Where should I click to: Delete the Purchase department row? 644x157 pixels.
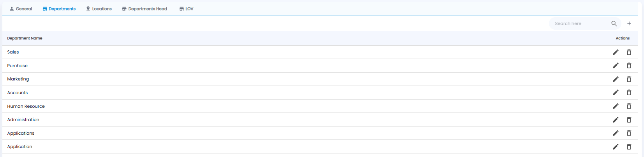(629, 66)
